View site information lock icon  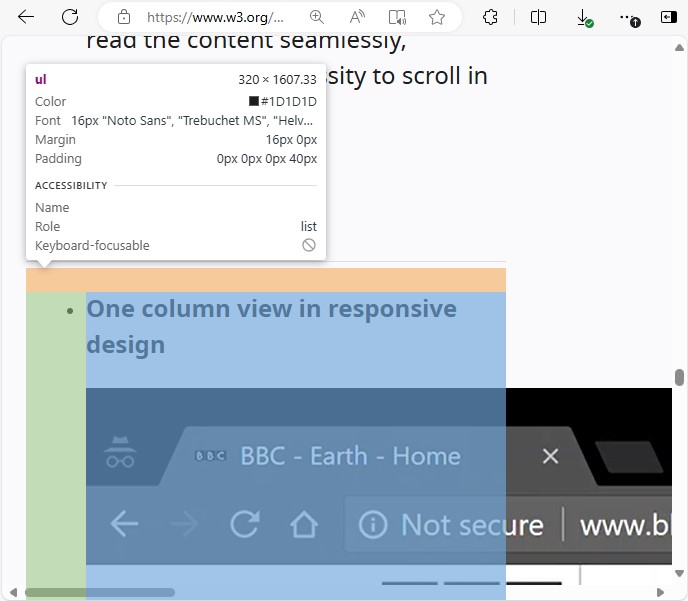click(x=124, y=17)
